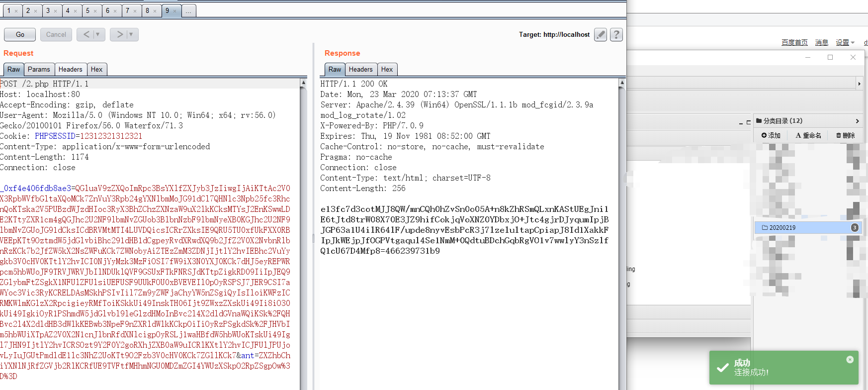This screenshot has width=868, height=390.
Task: Close Repeater tab 9 with its x
Action: (175, 11)
